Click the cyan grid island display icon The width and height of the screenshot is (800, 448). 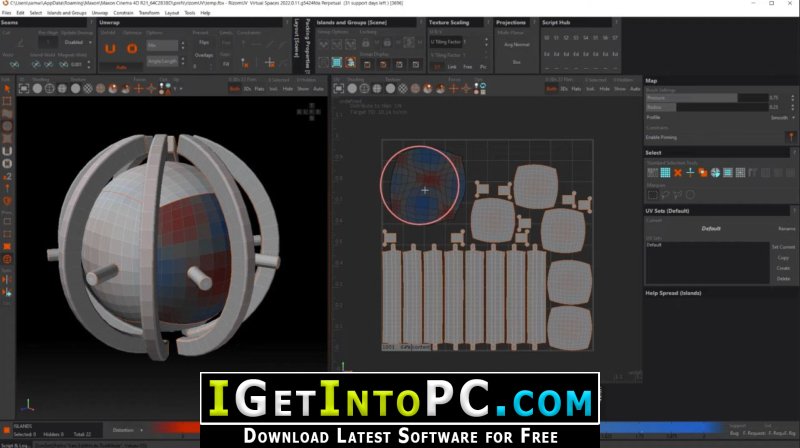[x=337, y=63]
